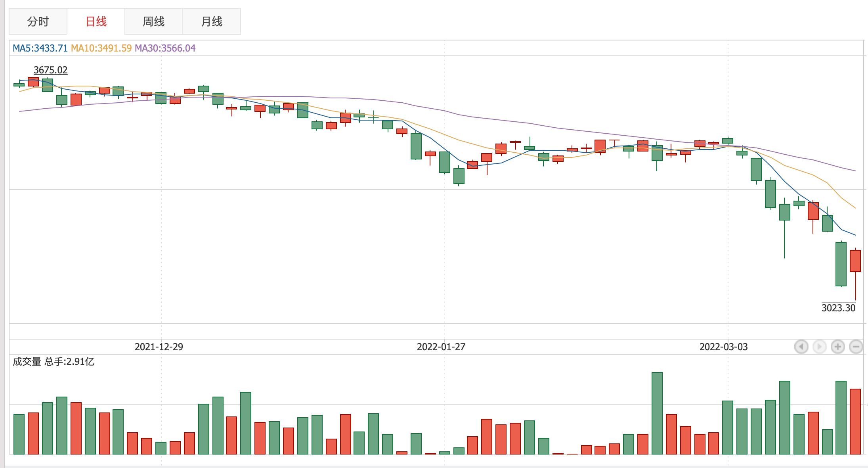Click the 3675.02 high price label
This screenshot has height=468, width=868.
50,70
